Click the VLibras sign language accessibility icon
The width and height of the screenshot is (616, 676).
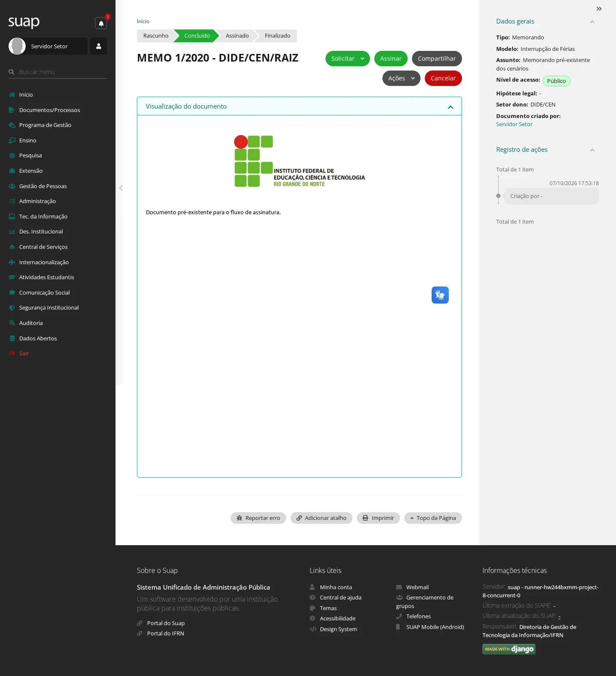(x=440, y=295)
